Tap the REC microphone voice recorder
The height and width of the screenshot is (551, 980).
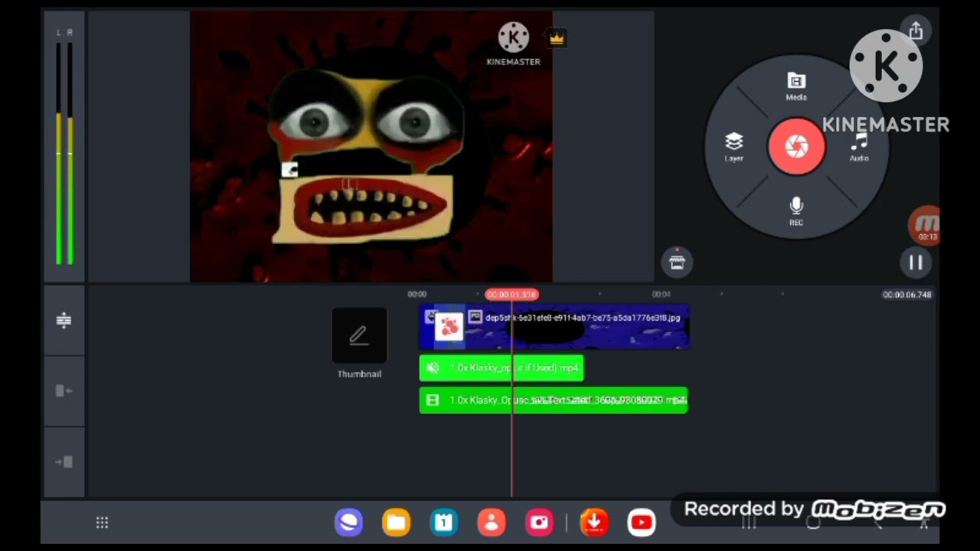tap(796, 211)
